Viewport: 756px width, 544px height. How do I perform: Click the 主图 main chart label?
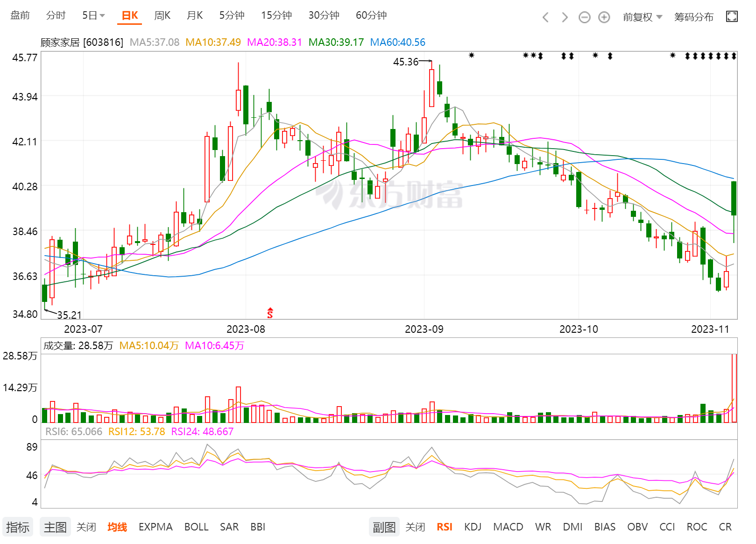55,527
